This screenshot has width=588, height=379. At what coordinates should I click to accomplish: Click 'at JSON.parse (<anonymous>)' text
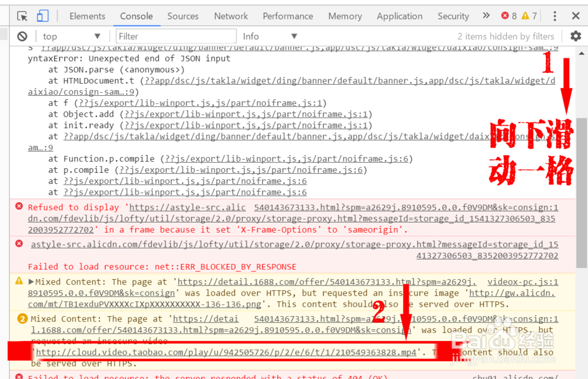(x=116, y=70)
